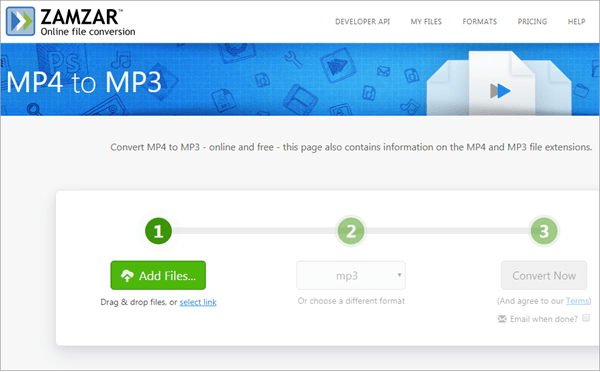Click the 'Or choose a different format' text
This screenshot has height=372, width=600.
click(x=351, y=301)
